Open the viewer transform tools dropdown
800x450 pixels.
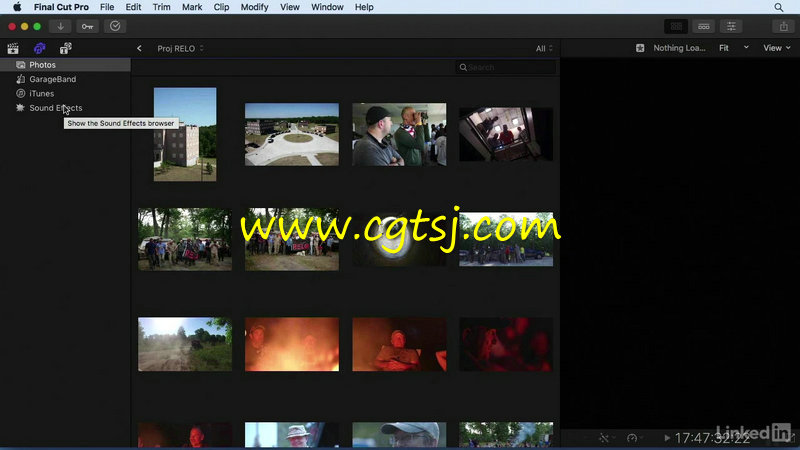606,438
